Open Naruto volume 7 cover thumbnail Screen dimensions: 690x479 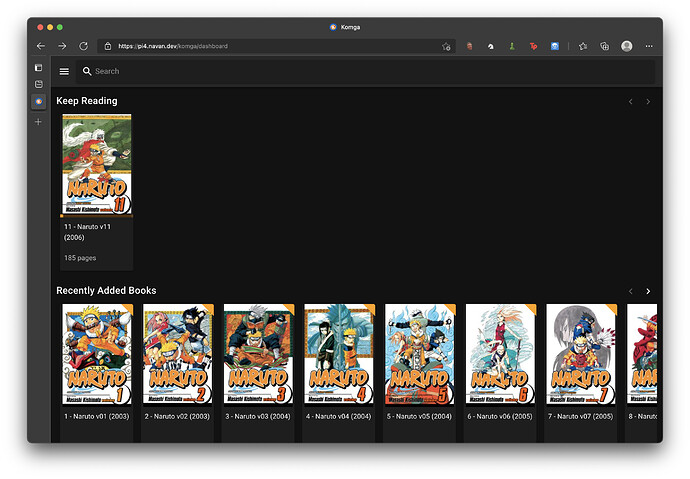coord(581,354)
